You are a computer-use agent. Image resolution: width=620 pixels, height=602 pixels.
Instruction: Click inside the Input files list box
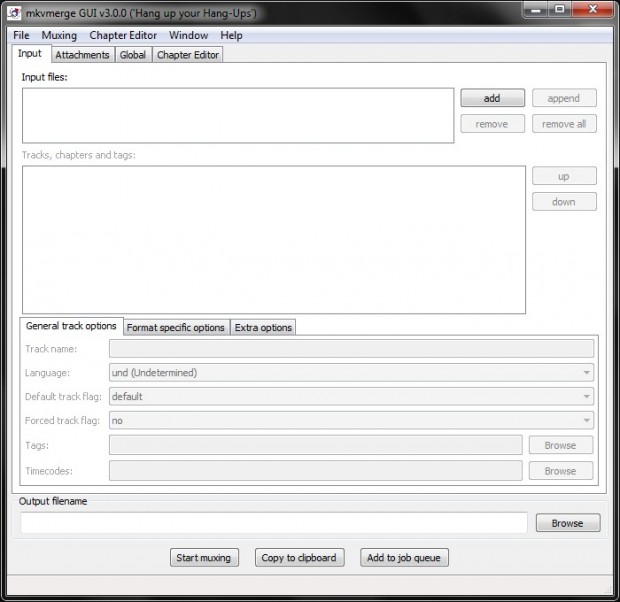pos(238,115)
